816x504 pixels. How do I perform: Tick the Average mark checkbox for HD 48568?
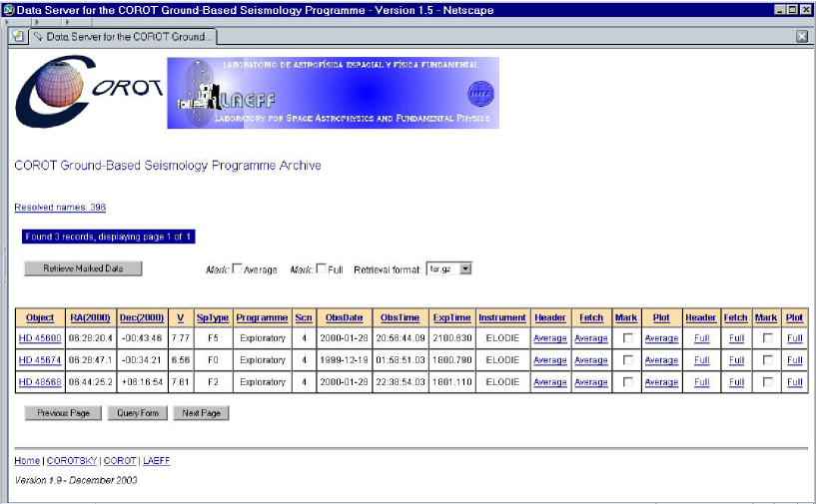pos(628,382)
